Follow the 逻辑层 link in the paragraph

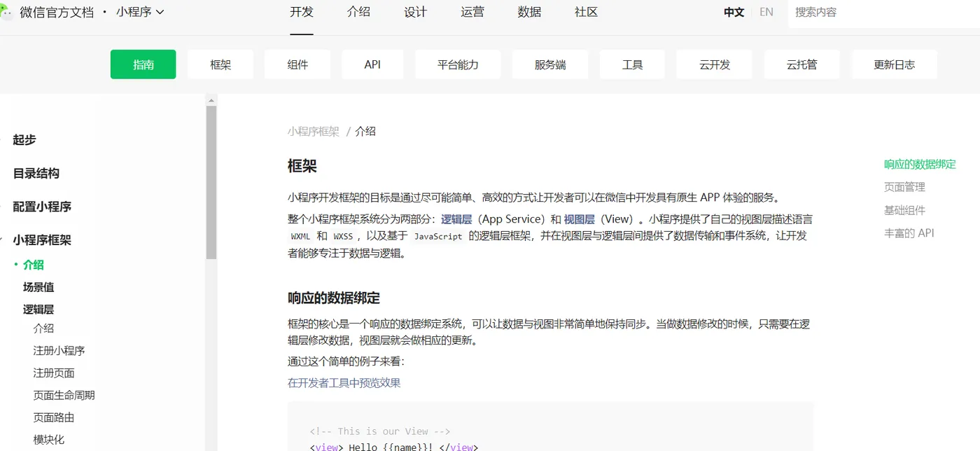point(456,219)
